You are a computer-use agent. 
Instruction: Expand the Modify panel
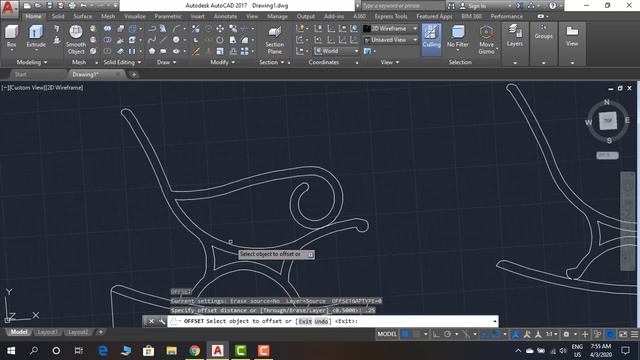[x=222, y=62]
